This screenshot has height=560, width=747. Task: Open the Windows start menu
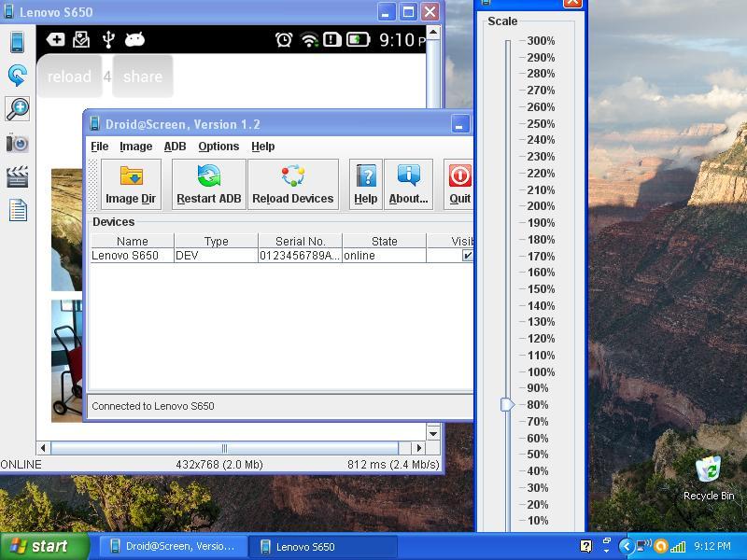45,546
